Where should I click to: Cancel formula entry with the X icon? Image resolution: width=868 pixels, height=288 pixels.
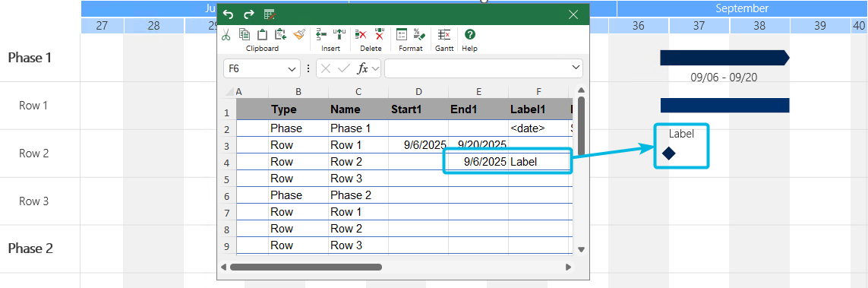tap(326, 68)
